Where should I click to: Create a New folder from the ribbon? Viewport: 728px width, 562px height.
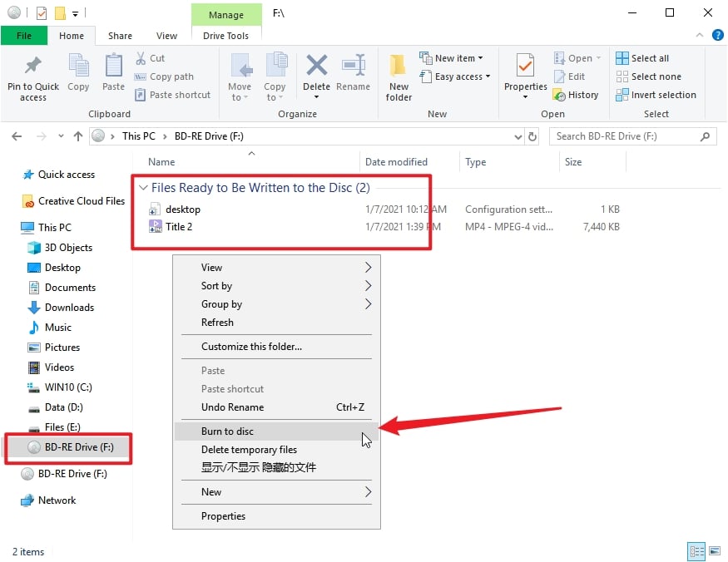coord(399,76)
